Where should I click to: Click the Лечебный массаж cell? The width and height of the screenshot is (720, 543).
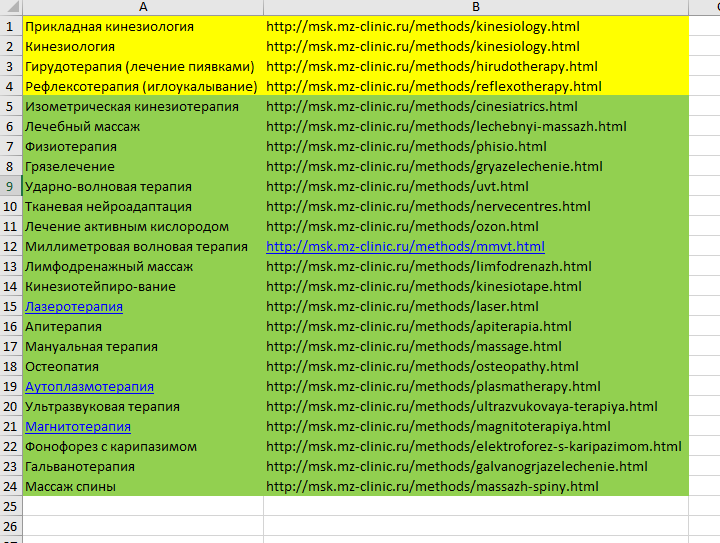[x=83, y=127]
